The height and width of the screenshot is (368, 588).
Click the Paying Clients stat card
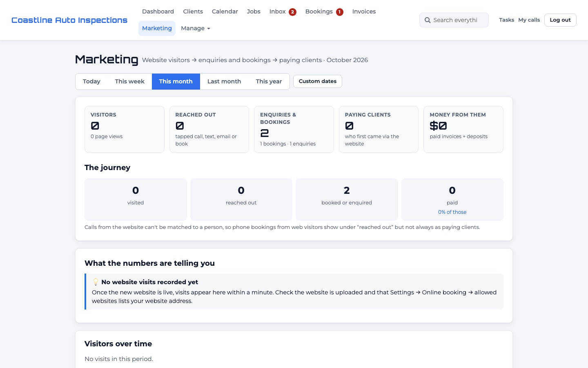click(x=379, y=129)
